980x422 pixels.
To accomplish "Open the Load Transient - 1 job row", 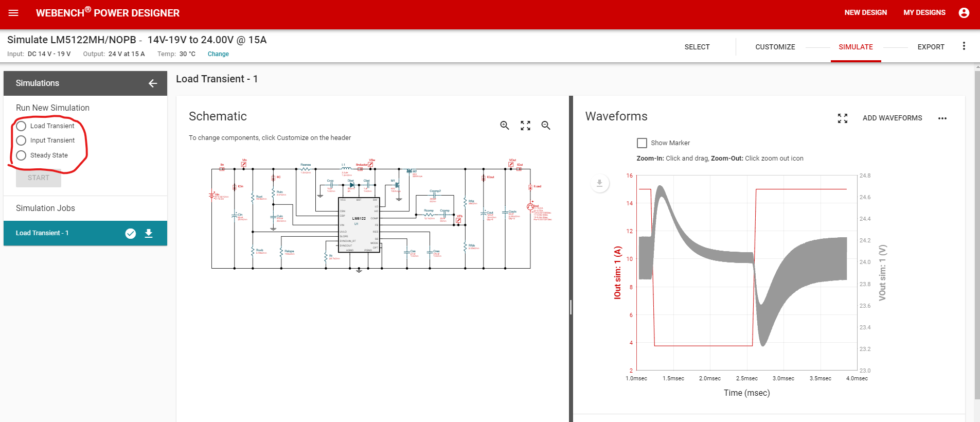I will point(85,234).
